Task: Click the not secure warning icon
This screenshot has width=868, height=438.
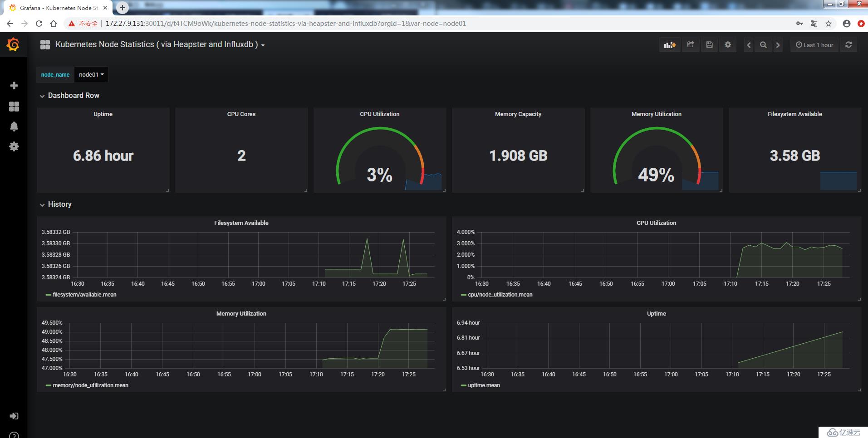Action: [71, 24]
